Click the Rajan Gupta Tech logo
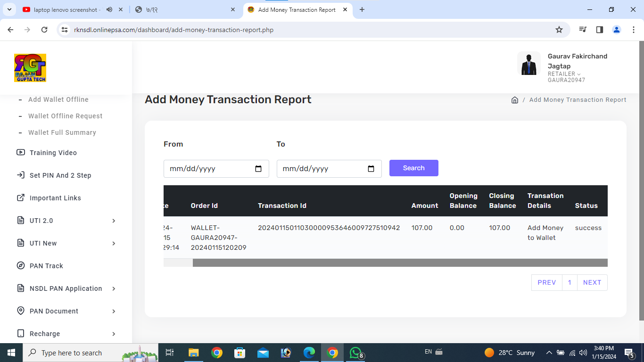This screenshot has width=644, height=362. point(30,68)
